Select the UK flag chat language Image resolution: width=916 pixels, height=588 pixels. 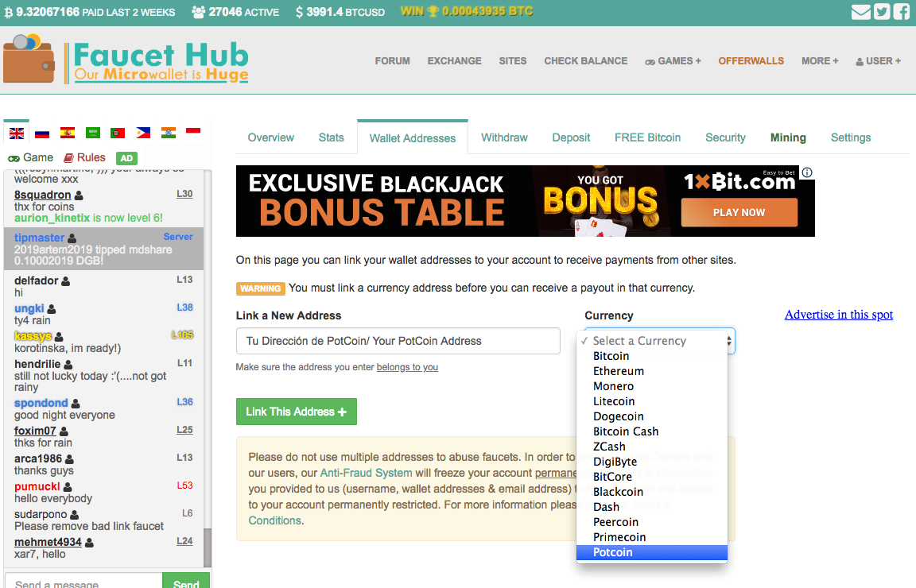(17, 133)
